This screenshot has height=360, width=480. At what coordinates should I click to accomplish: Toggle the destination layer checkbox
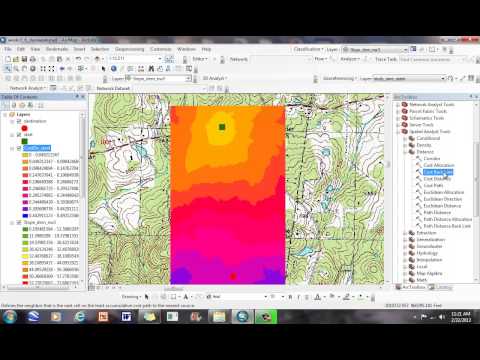point(19,121)
